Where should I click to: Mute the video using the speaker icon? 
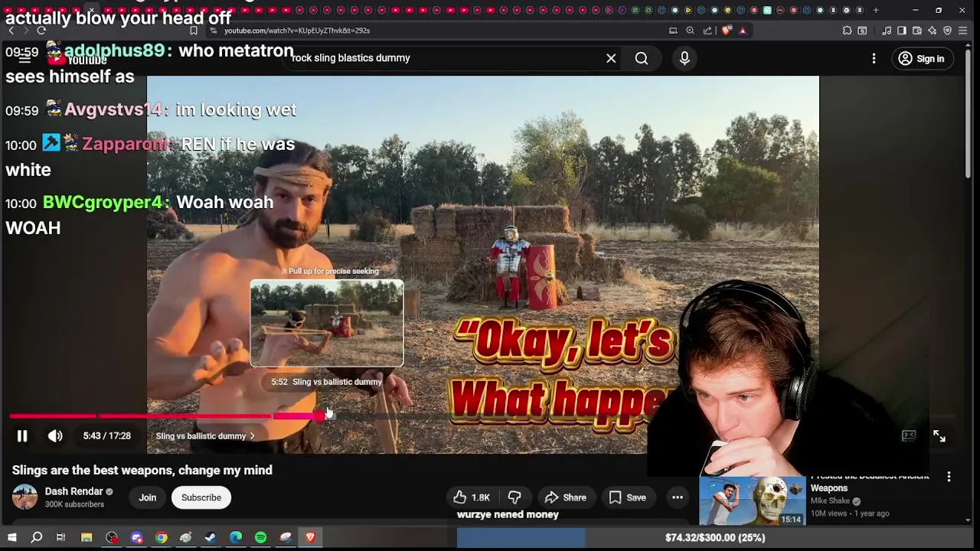tap(55, 436)
